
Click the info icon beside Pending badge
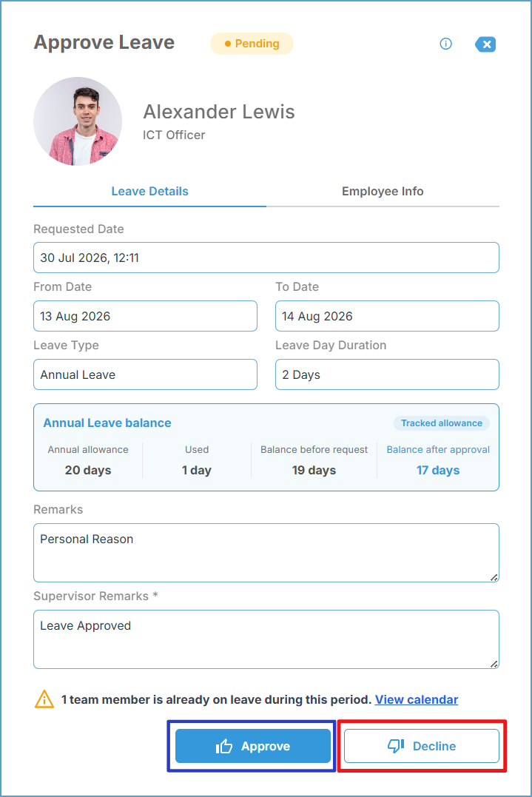(445, 44)
